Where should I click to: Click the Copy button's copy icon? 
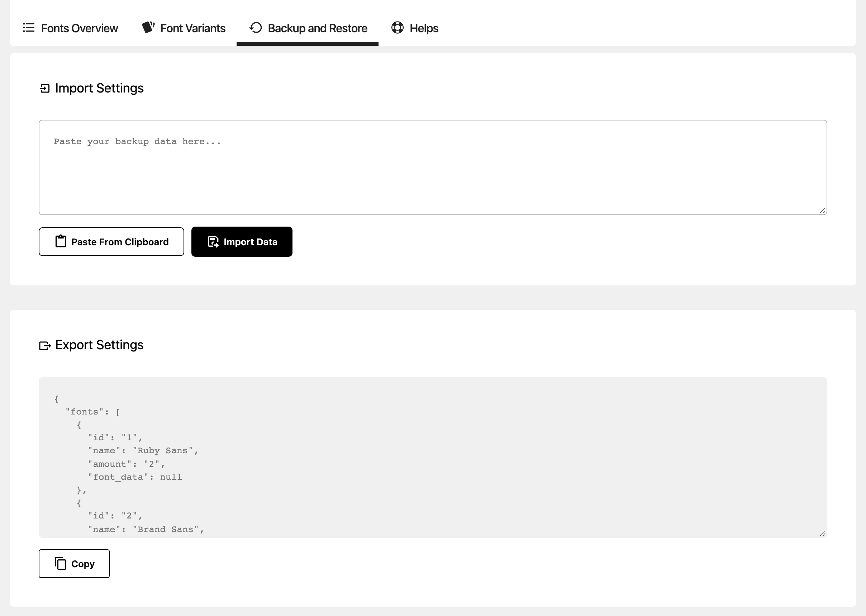coord(60,563)
